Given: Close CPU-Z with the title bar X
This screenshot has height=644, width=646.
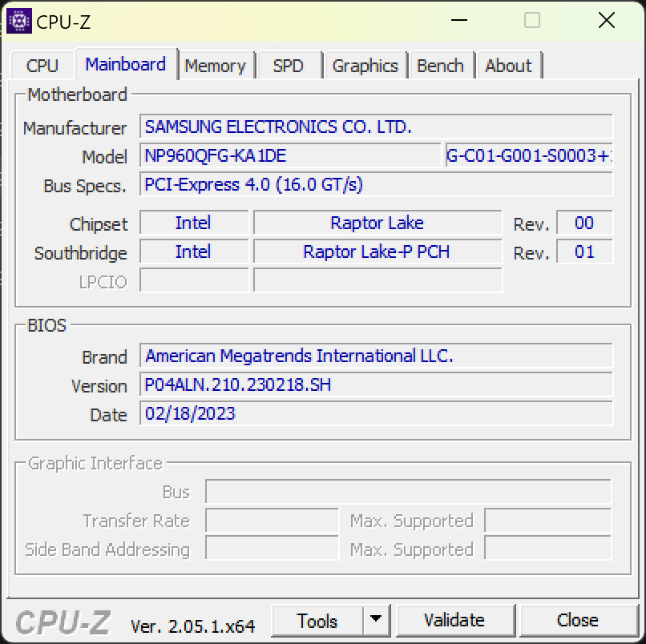Looking at the screenshot, I should [607, 20].
